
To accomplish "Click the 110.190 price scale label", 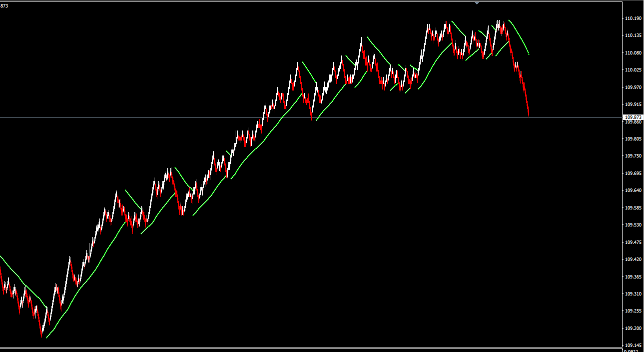I will [633, 18].
